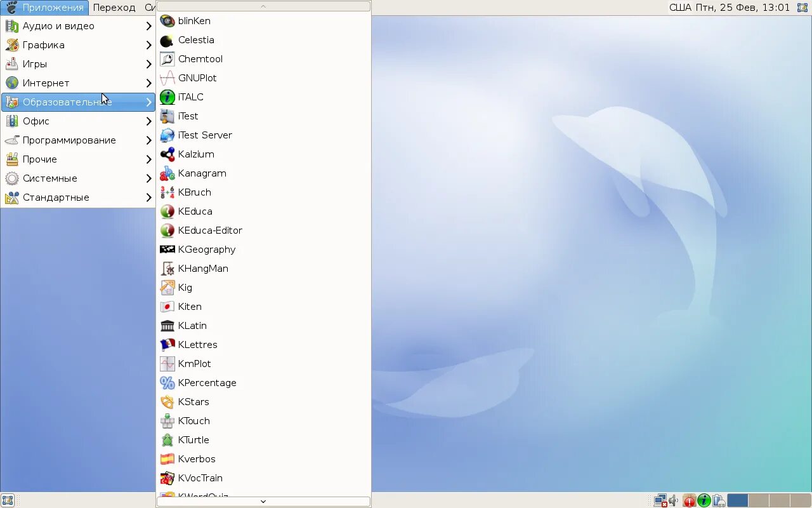Image resolution: width=812 pixels, height=508 pixels.
Task: Open iTest using its icon
Action: [x=167, y=116]
